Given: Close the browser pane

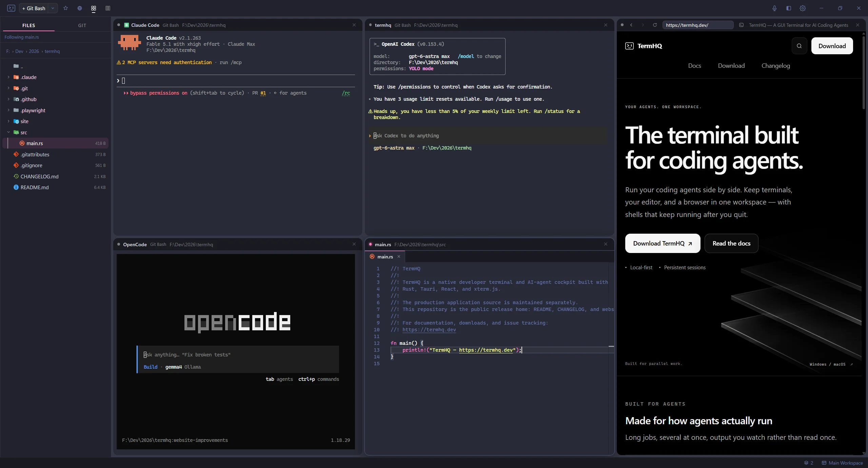Looking at the screenshot, I should [857, 25].
